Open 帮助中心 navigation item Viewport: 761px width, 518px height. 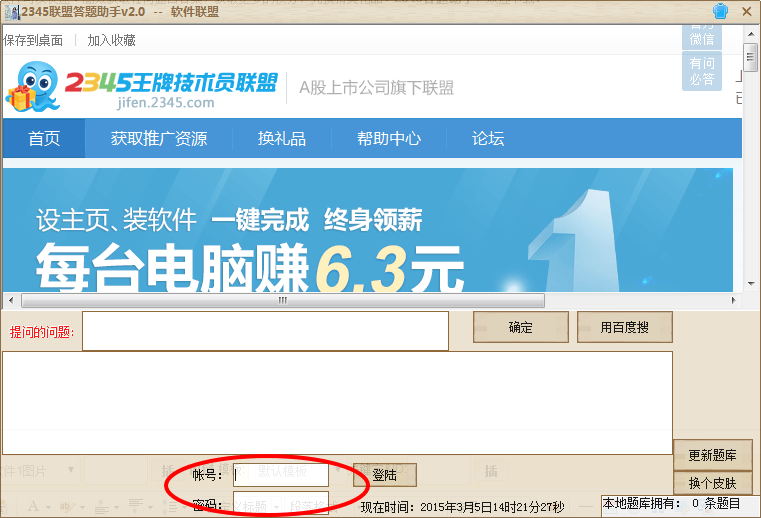[x=389, y=138]
